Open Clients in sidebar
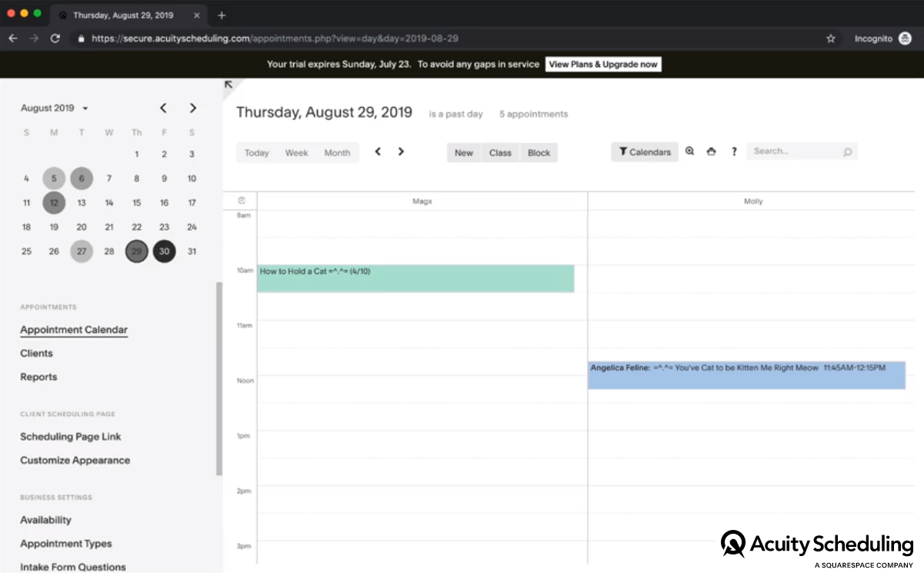This screenshot has width=924, height=573. [x=36, y=354]
